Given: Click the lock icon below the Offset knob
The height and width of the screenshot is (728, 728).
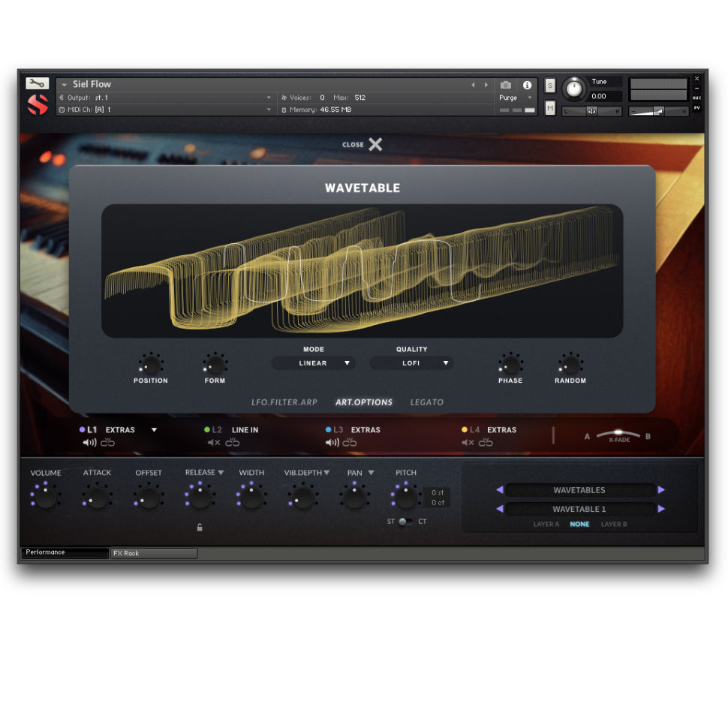Looking at the screenshot, I should coord(200,527).
